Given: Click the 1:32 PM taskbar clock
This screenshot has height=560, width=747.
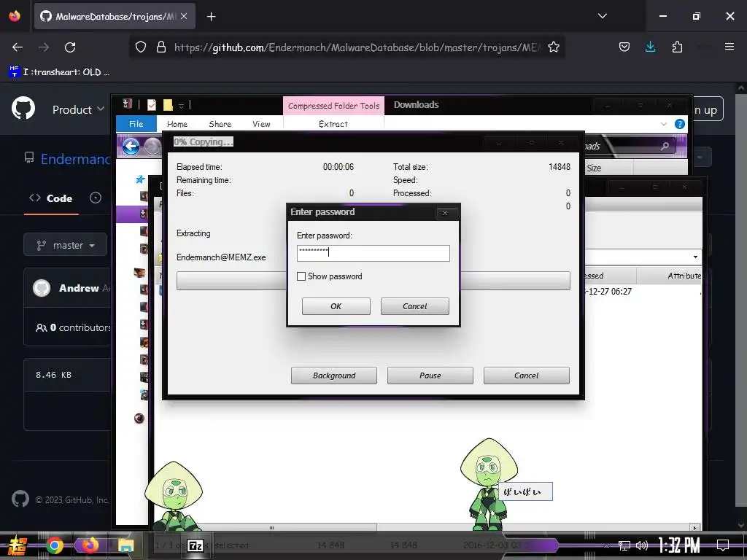Looking at the screenshot, I should pyautogui.click(x=679, y=545).
